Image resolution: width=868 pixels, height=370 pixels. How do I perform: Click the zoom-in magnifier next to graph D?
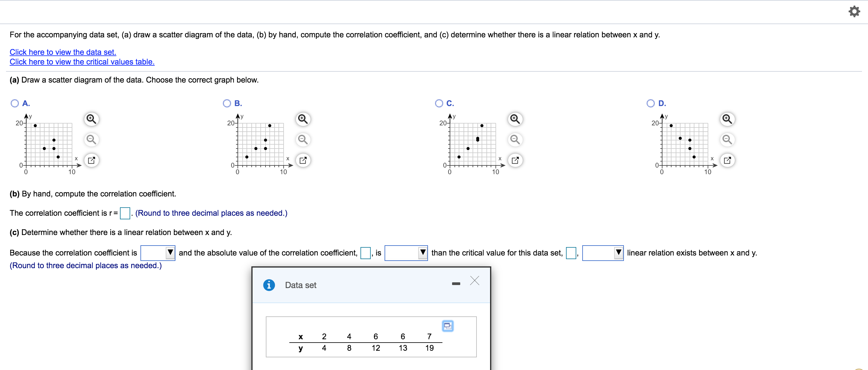tap(727, 119)
